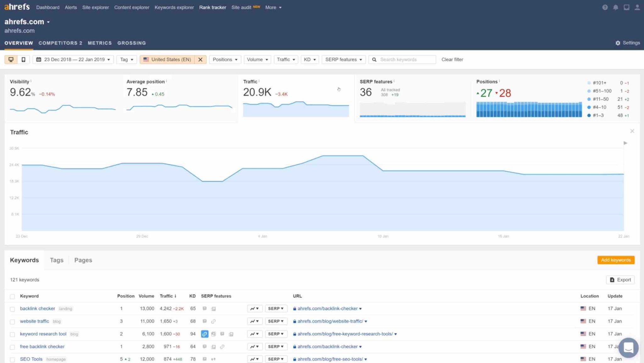This screenshot has height=363, width=644.
Task: Check the backlink checker keyword row
Action: (12, 309)
